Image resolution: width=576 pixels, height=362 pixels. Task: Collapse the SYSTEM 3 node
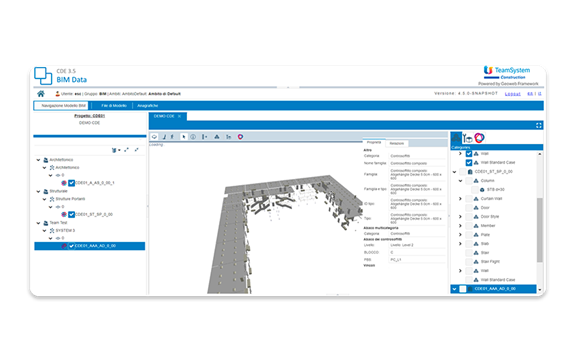(44, 230)
